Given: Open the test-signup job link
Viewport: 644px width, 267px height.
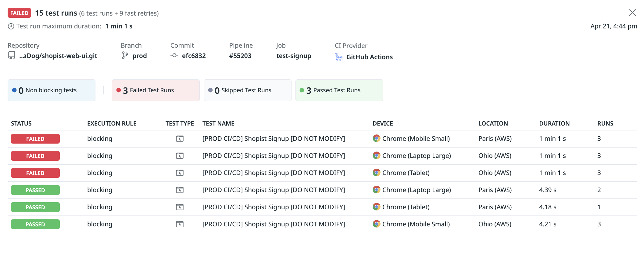Looking at the screenshot, I should (x=294, y=56).
